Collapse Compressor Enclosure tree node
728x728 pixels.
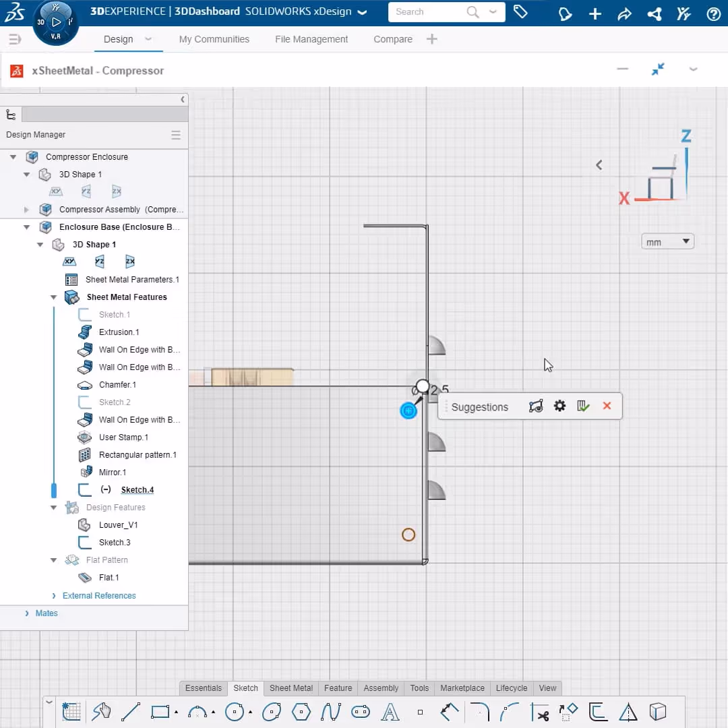pyautogui.click(x=13, y=157)
